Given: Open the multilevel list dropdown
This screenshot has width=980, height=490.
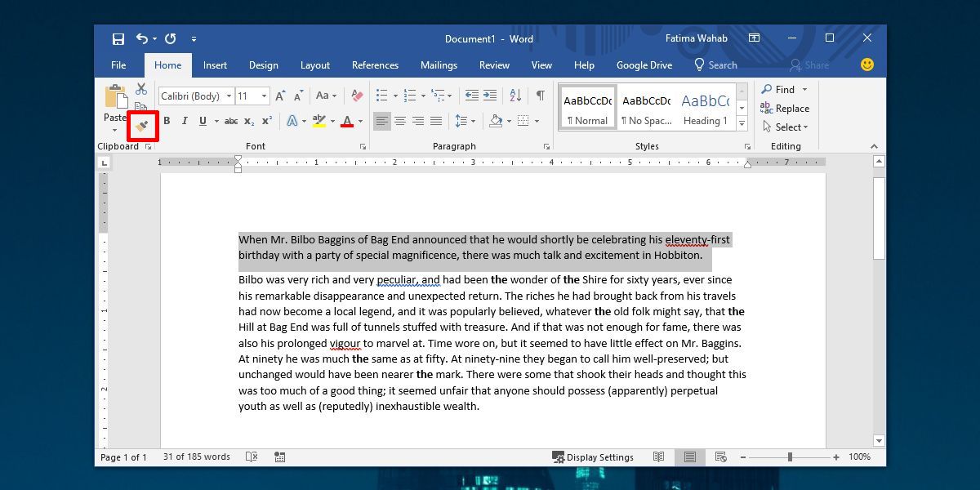Looking at the screenshot, I should [451, 96].
